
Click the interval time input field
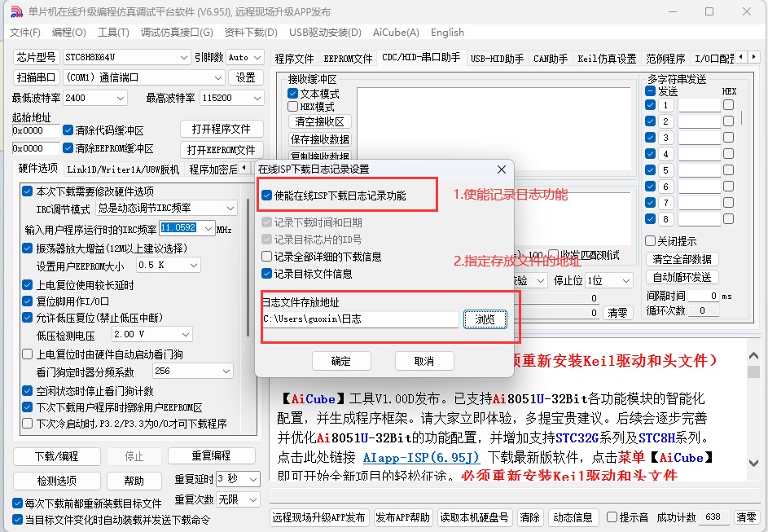click(704, 296)
